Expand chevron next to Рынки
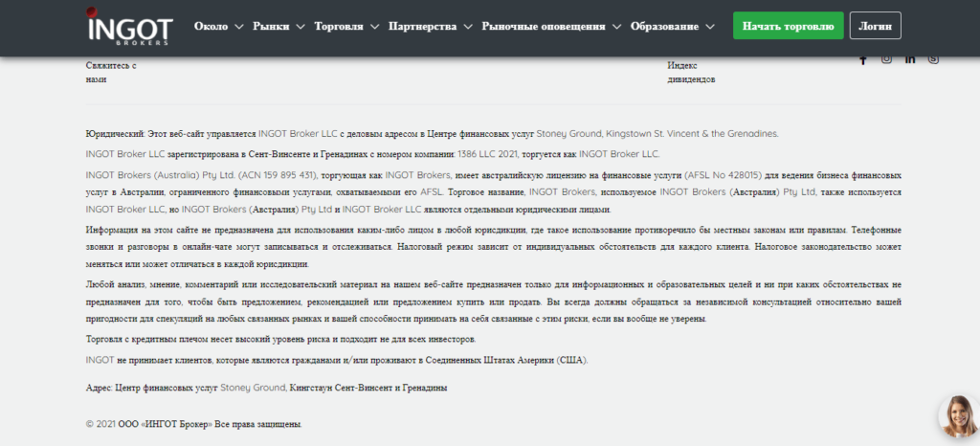This screenshot has height=446, width=980. [300, 26]
